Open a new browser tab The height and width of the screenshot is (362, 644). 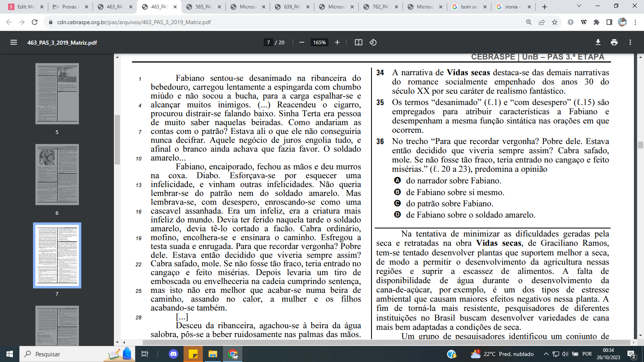tap(545, 7)
